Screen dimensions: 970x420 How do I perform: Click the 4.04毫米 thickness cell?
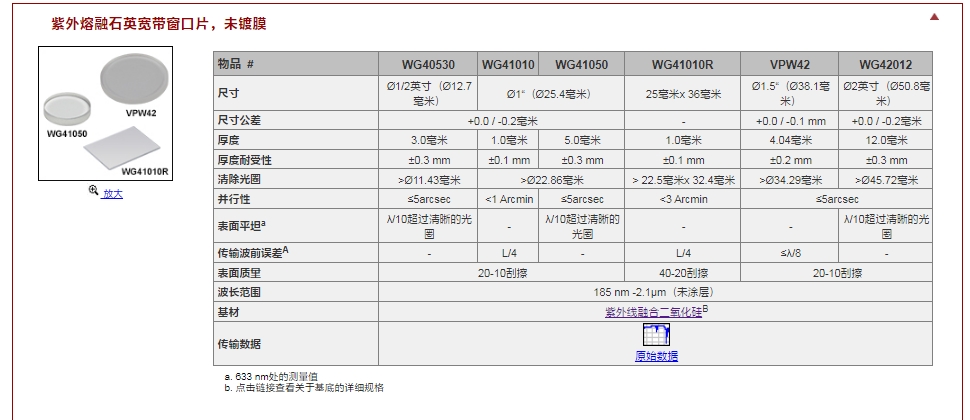(x=789, y=140)
